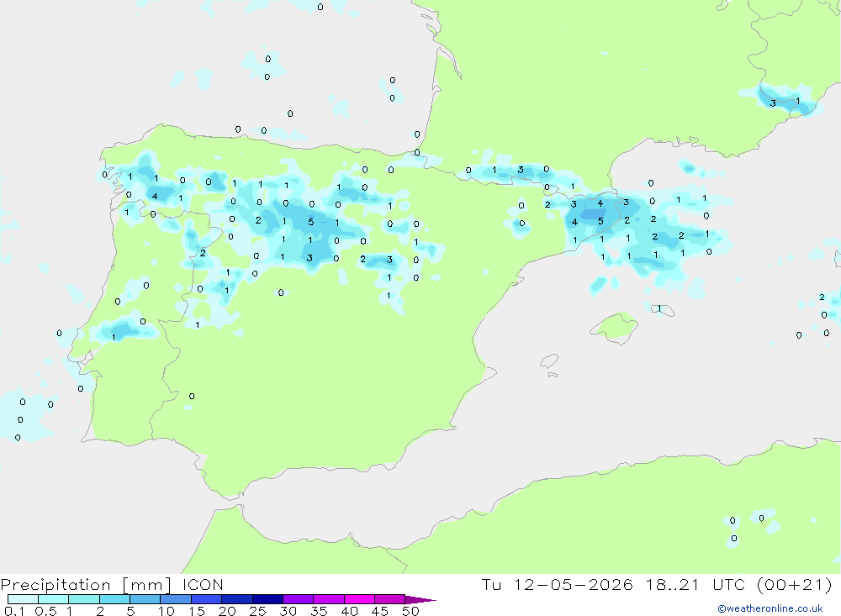The height and width of the screenshot is (616, 841).
Task: Click the legend label '30'
Action: point(288,611)
